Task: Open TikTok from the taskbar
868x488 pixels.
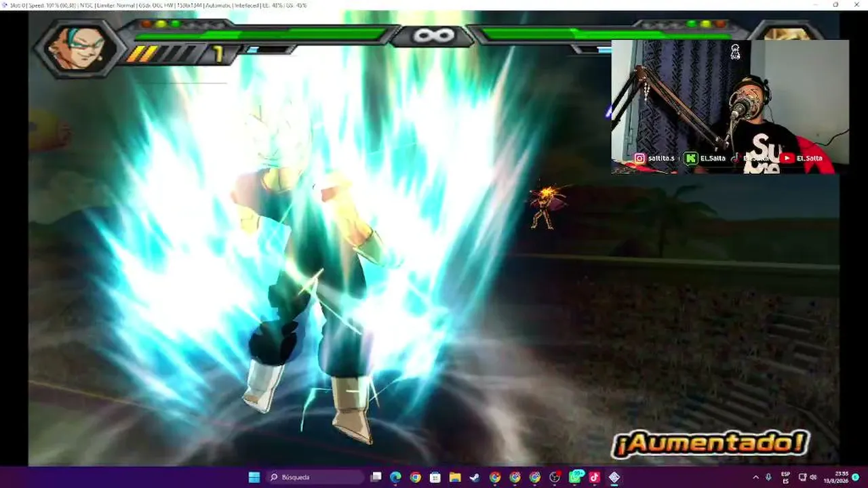Action: [x=595, y=477]
